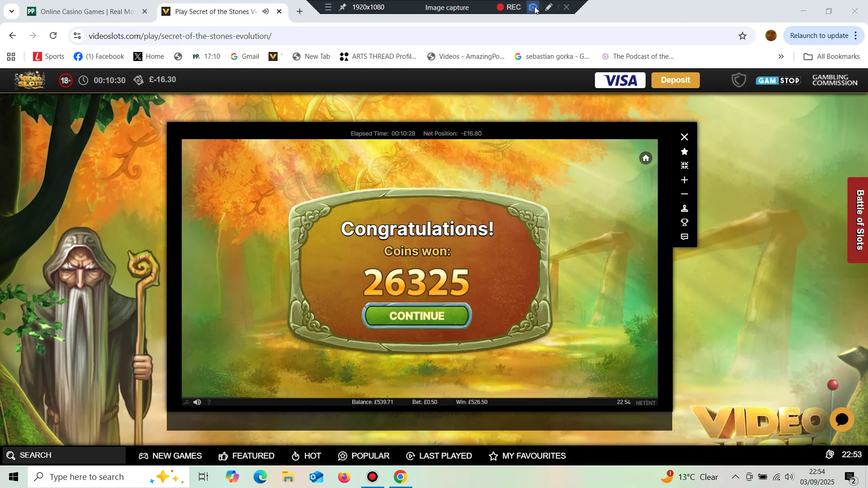Open the Facebook bookmark

(x=99, y=56)
